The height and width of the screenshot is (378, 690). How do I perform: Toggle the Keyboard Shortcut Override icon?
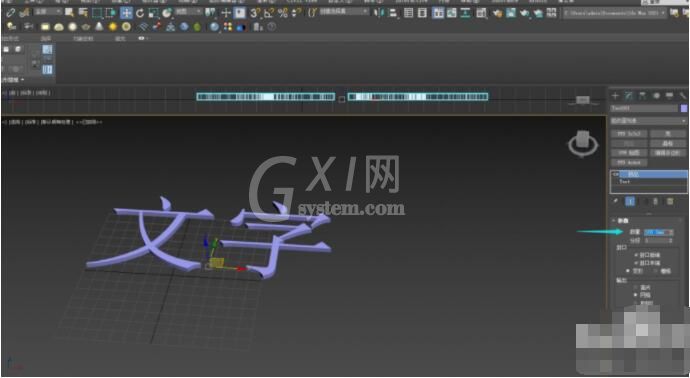point(239,13)
